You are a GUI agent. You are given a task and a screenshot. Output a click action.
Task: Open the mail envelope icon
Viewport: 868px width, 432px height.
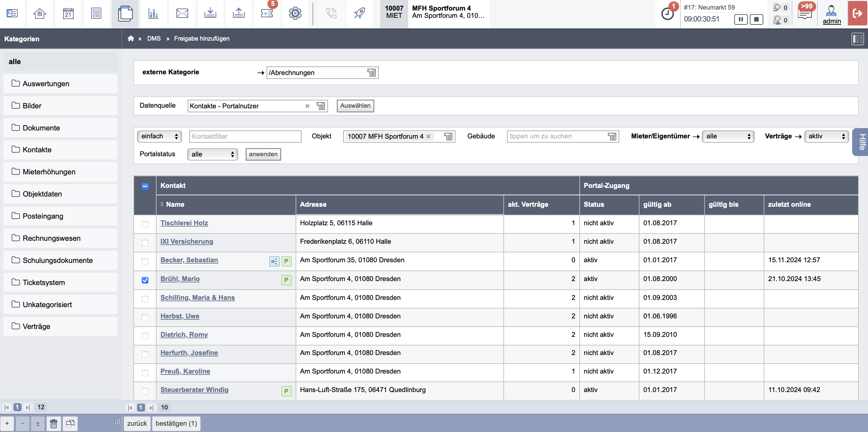pyautogui.click(x=182, y=14)
